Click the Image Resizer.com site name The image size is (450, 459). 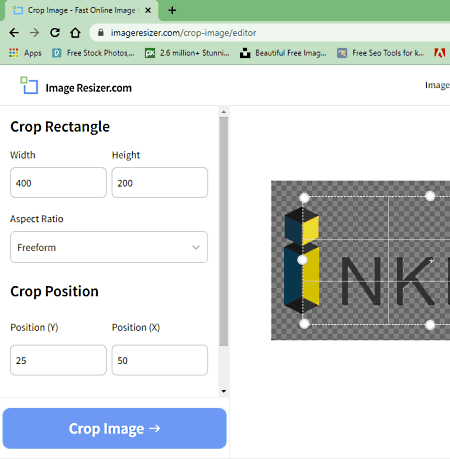pyautogui.click(x=89, y=88)
